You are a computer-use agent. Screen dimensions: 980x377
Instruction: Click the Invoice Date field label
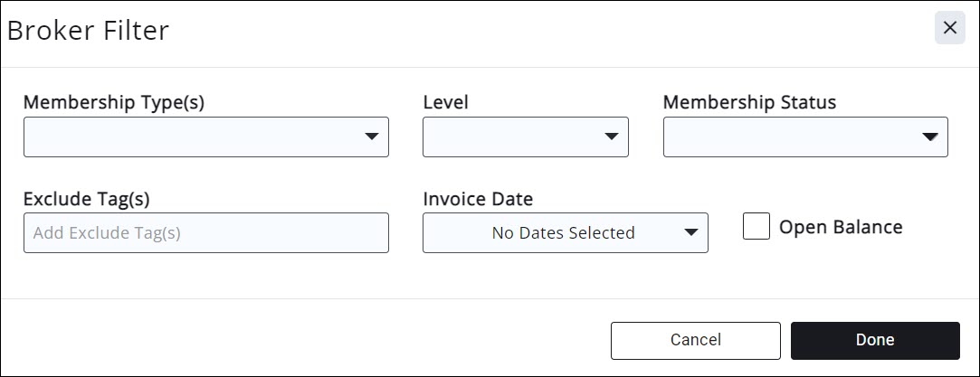[x=478, y=199]
